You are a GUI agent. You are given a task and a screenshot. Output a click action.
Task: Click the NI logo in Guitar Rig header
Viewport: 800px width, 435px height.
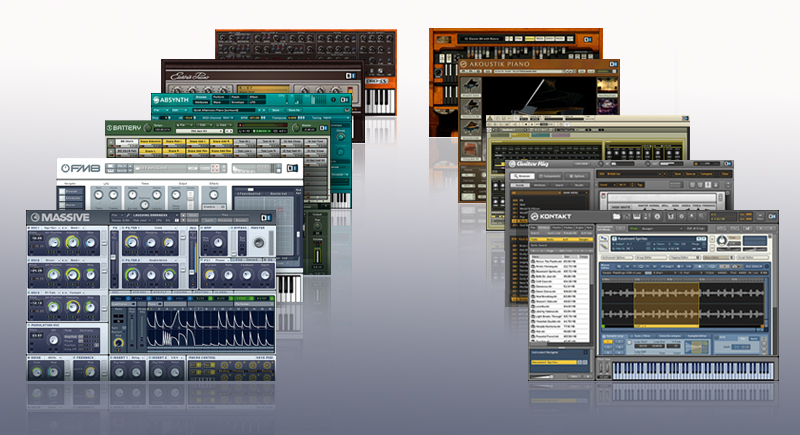728,164
